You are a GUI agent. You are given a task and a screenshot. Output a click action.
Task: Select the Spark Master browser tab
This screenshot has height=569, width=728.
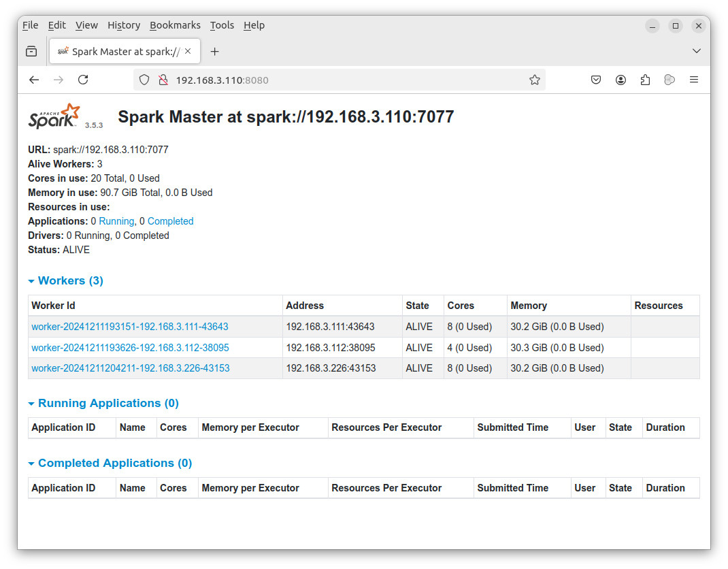[x=125, y=51]
